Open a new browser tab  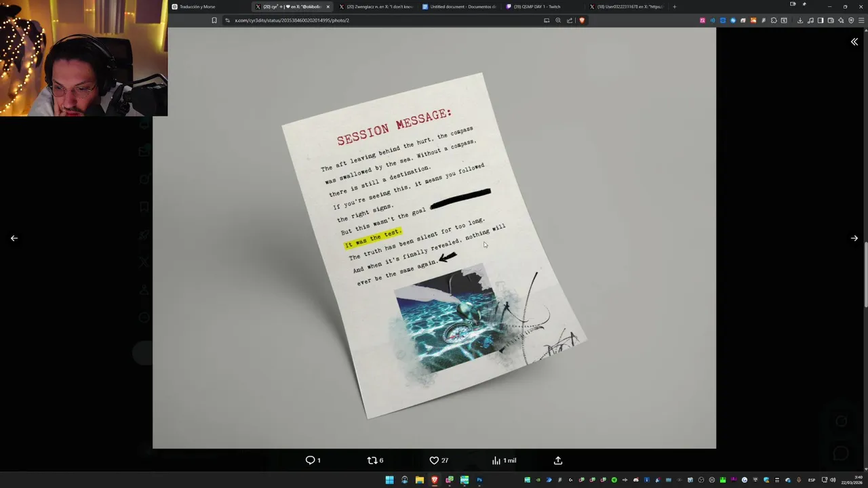point(674,7)
